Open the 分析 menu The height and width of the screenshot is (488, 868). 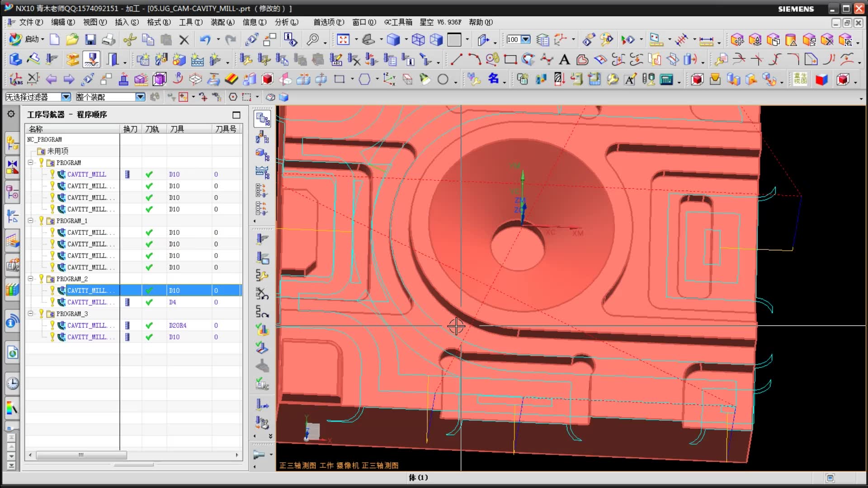click(x=286, y=22)
